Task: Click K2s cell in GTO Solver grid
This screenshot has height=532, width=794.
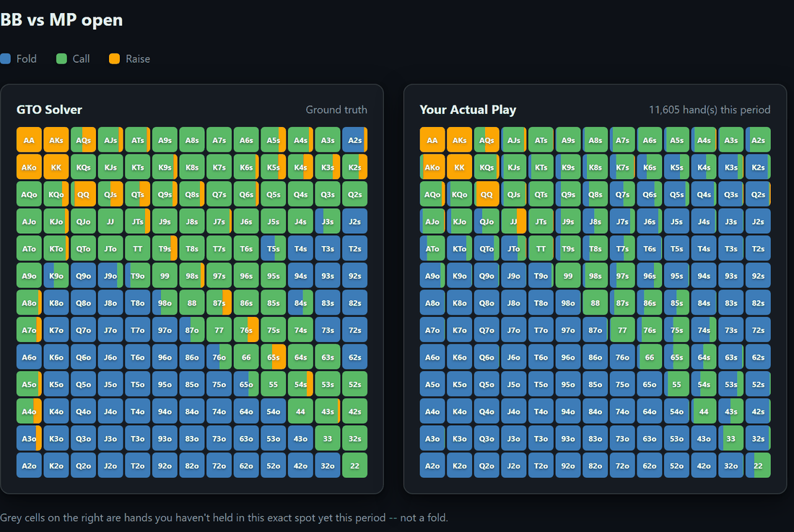Action: point(354,167)
